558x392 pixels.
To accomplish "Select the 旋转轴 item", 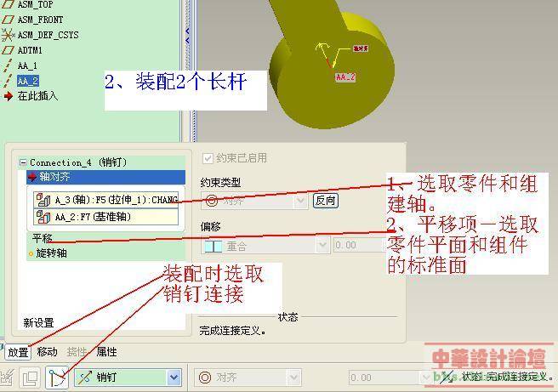I will coord(51,253).
